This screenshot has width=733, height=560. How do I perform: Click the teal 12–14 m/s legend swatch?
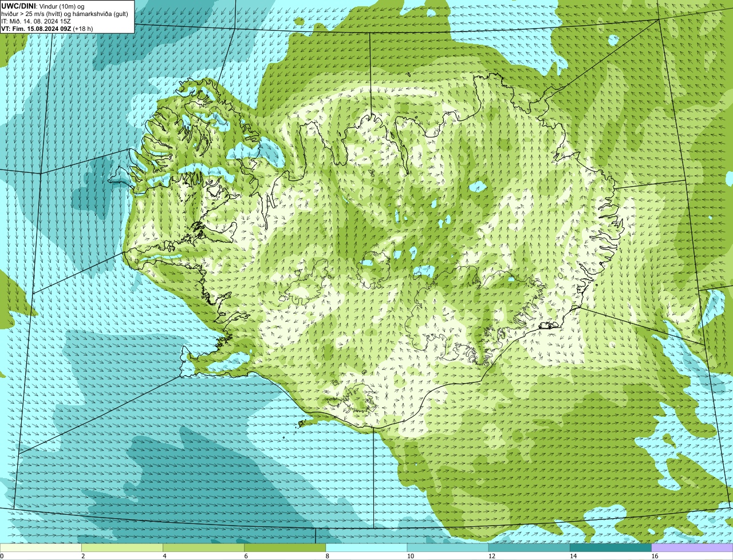pyautogui.click(x=529, y=547)
